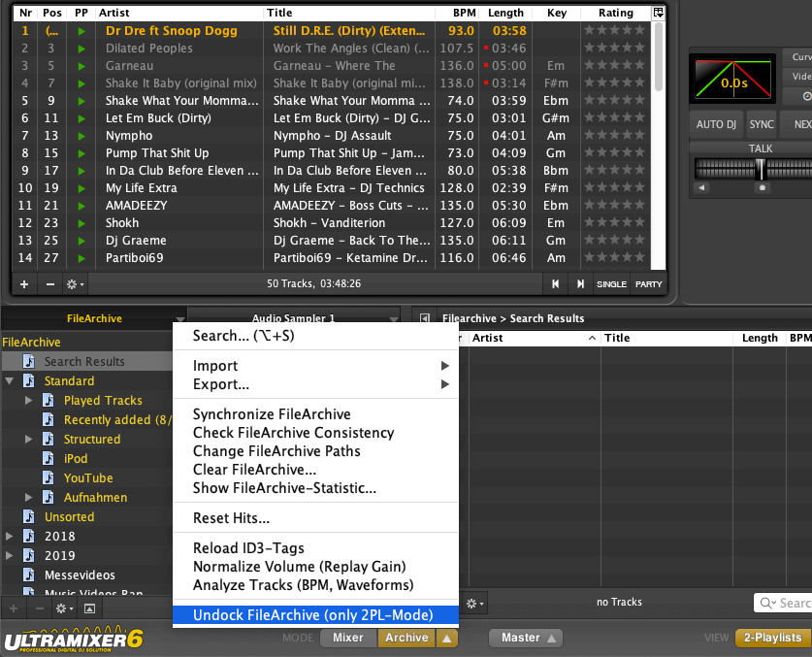812x657 pixels.
Task: Click the remove track minus icon in playlist
Action: click(x=49, y=284)
